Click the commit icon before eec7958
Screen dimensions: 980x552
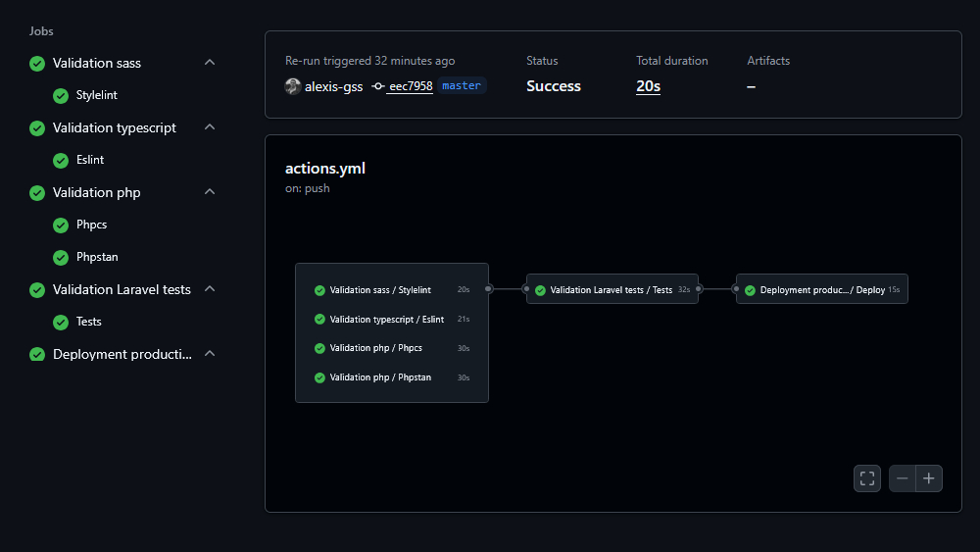377,86
